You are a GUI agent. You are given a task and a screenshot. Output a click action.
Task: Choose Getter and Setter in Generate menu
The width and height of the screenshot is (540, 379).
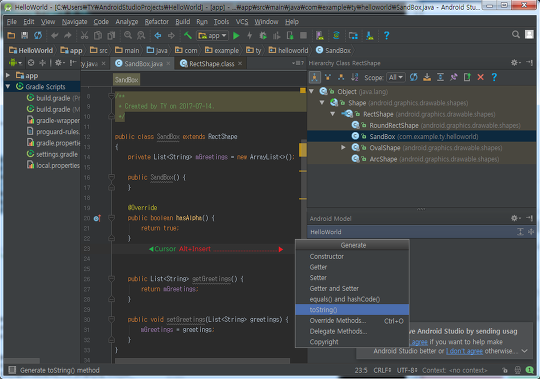coord(352,288)
